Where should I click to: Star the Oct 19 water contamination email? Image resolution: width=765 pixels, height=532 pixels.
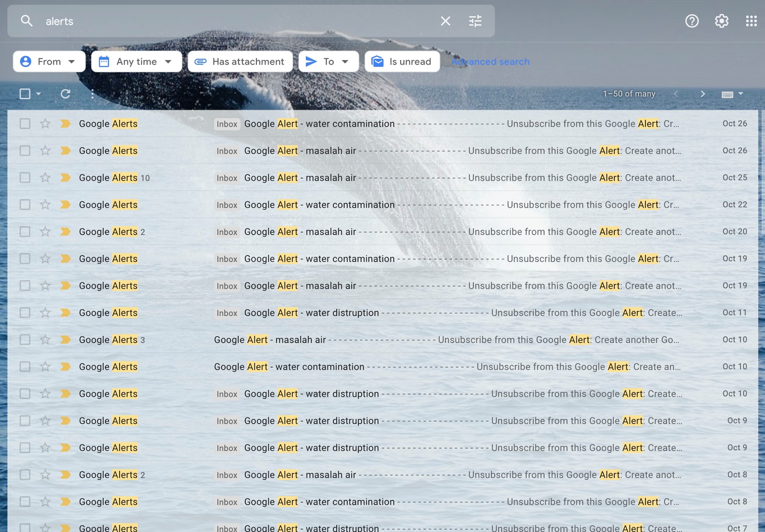coord(45,259)
